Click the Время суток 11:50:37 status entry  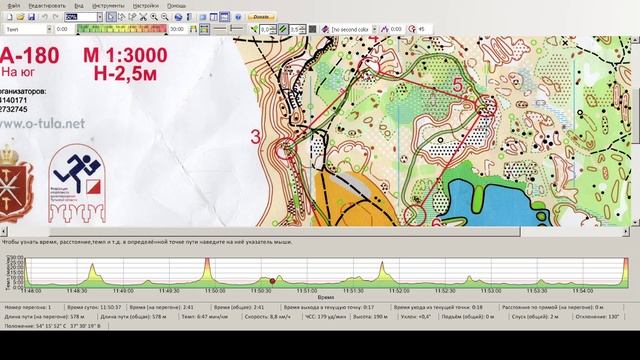tap(94, 307)
